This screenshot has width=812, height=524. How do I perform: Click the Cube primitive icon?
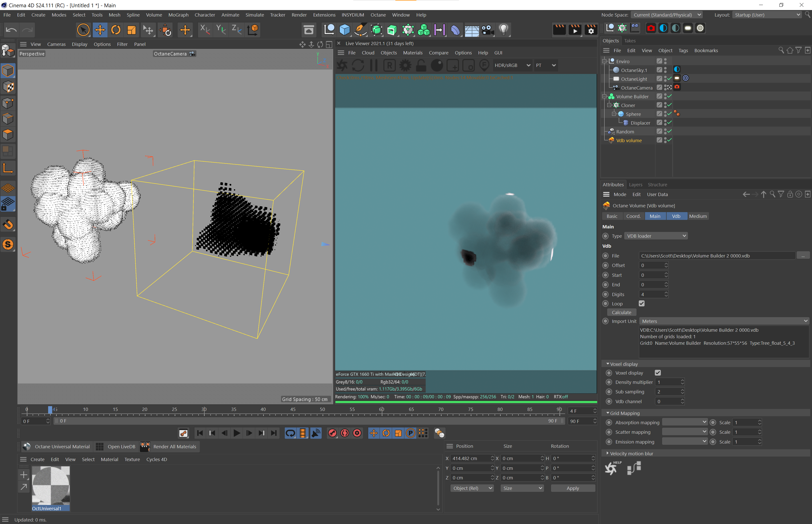tap(345, 30)
